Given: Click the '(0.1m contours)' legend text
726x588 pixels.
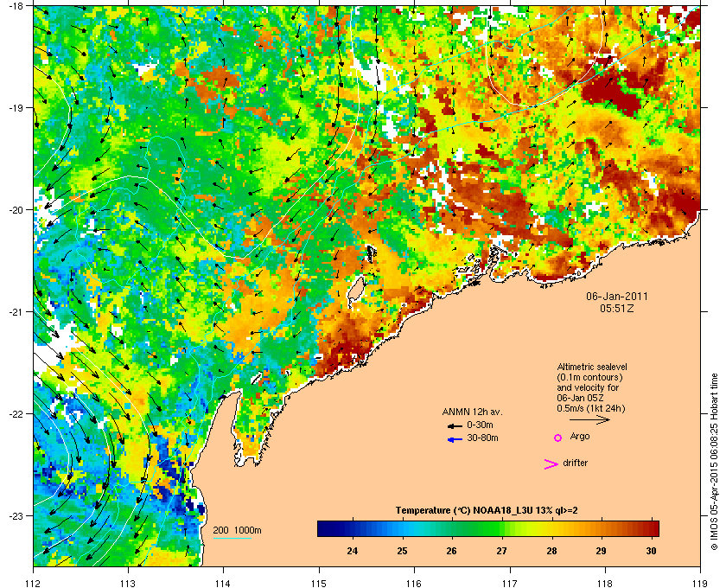Looking at the screenshot, I should [589, 377].
